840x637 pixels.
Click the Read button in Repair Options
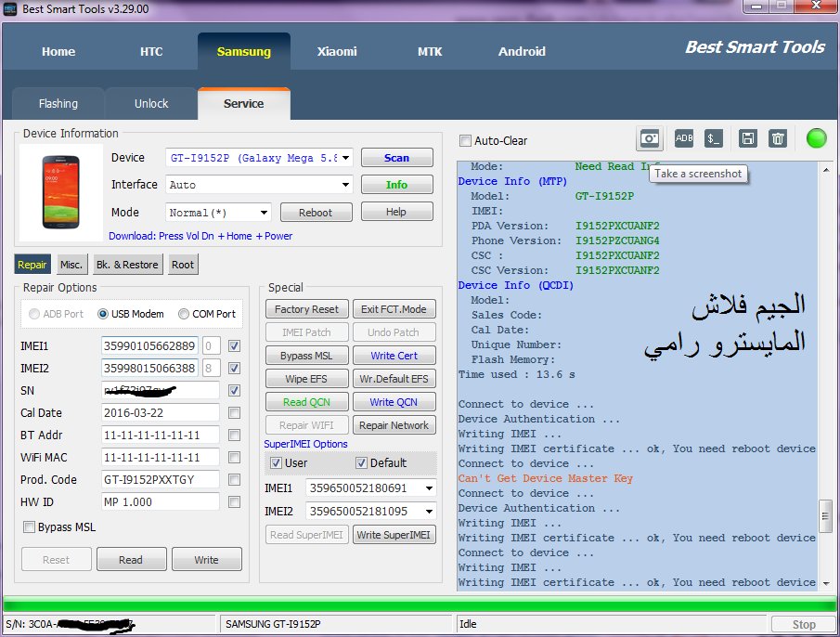[x=131, y=559]
